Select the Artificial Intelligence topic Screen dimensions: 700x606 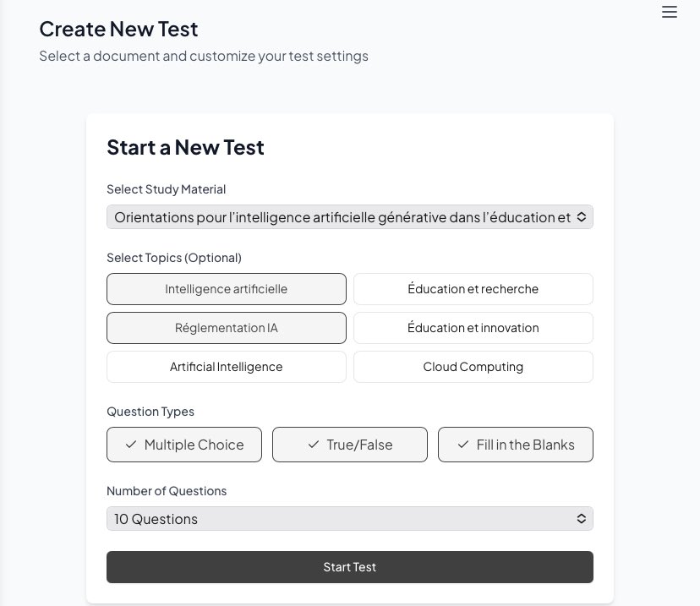pyautogui.click(x=227, y=367)
